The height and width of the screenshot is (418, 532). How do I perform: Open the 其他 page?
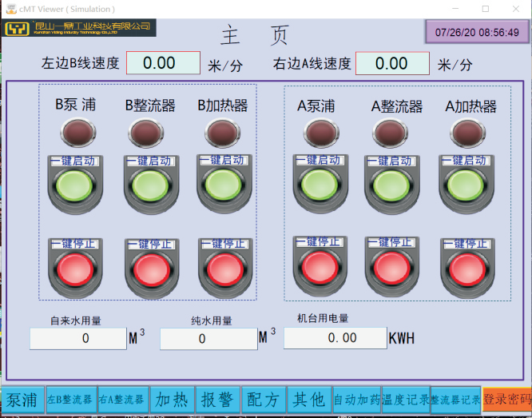coord(309,400)
